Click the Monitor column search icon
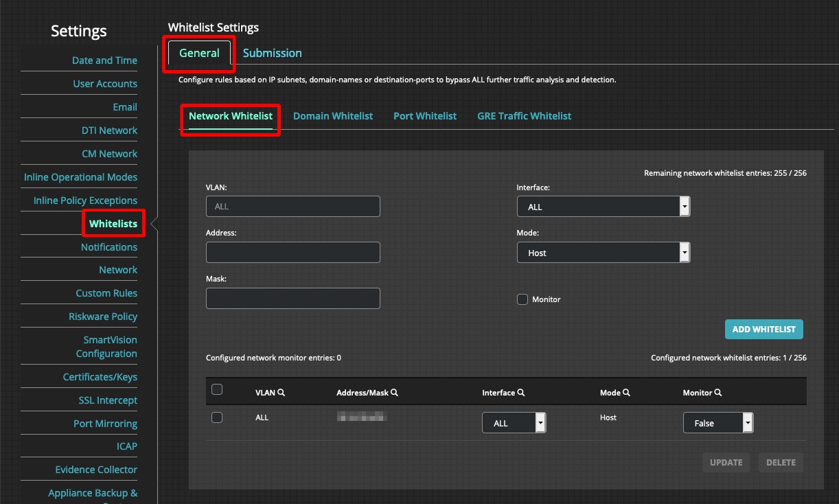Screen dimensions: 839x504 (718, 392)
